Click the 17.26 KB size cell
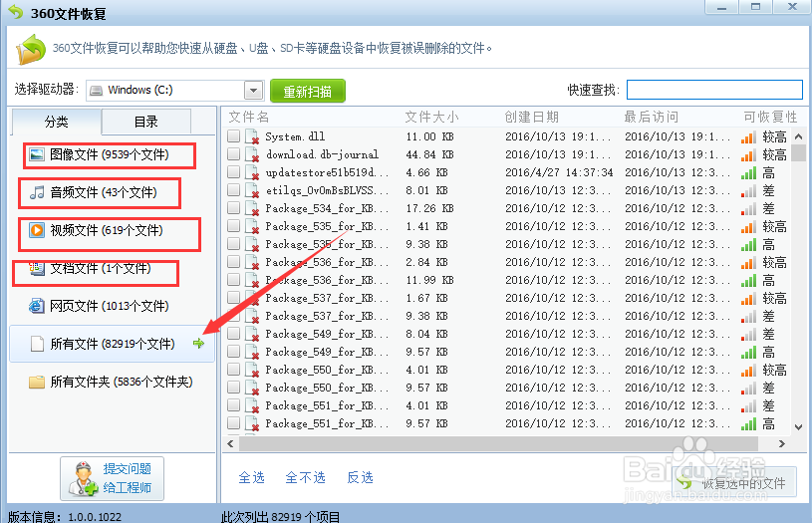 (429, 208)
